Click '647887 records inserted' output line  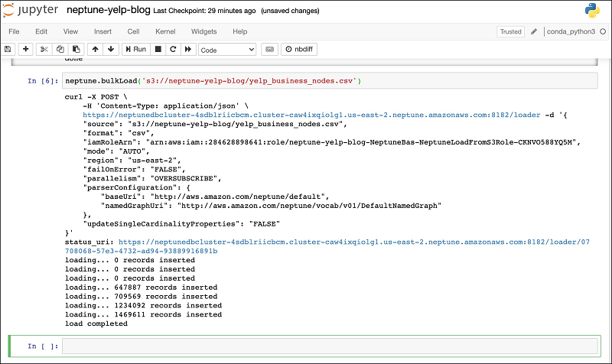[141, 287]
